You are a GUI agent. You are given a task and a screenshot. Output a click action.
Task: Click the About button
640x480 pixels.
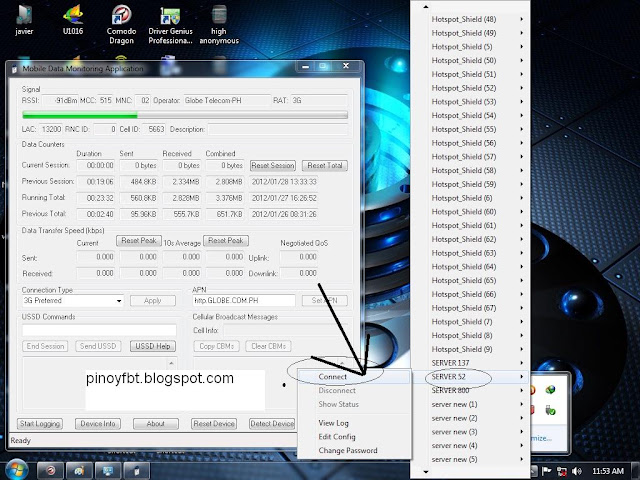coord(156,424)
